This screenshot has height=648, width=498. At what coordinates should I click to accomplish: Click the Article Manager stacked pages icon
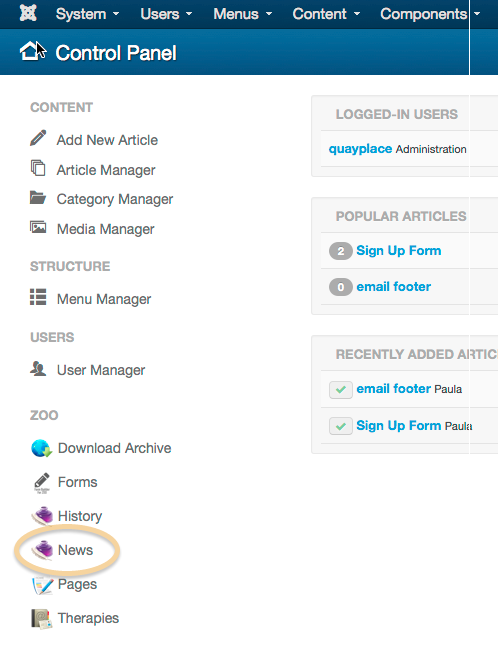pos(38,168)
